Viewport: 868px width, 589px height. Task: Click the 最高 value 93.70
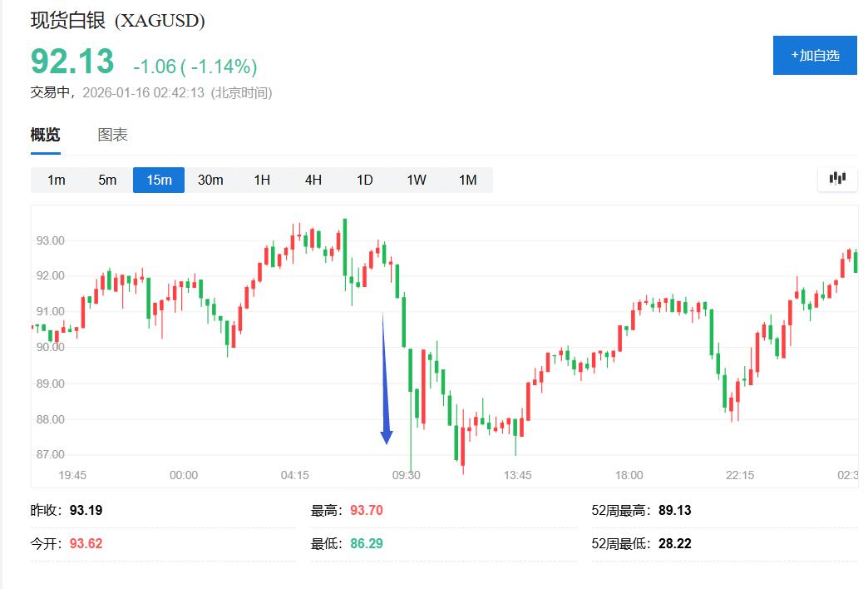(x=366, y=510)
